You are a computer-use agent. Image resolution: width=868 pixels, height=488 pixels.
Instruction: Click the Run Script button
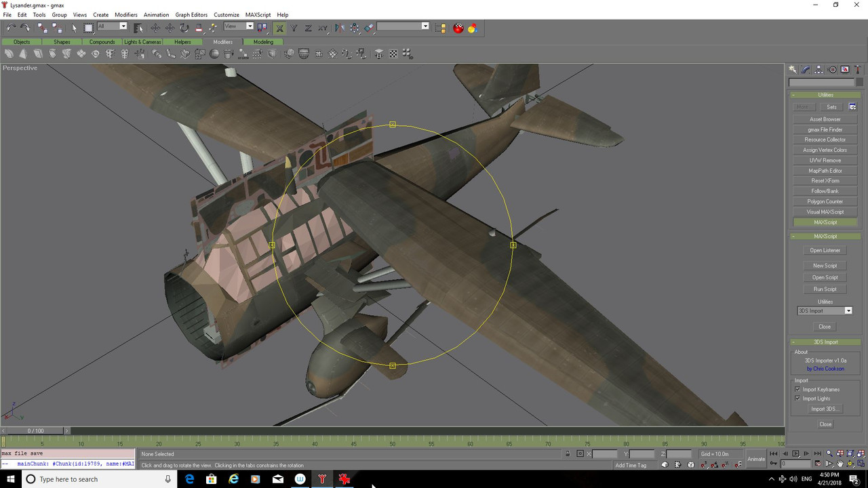click(x=825, y=289)
